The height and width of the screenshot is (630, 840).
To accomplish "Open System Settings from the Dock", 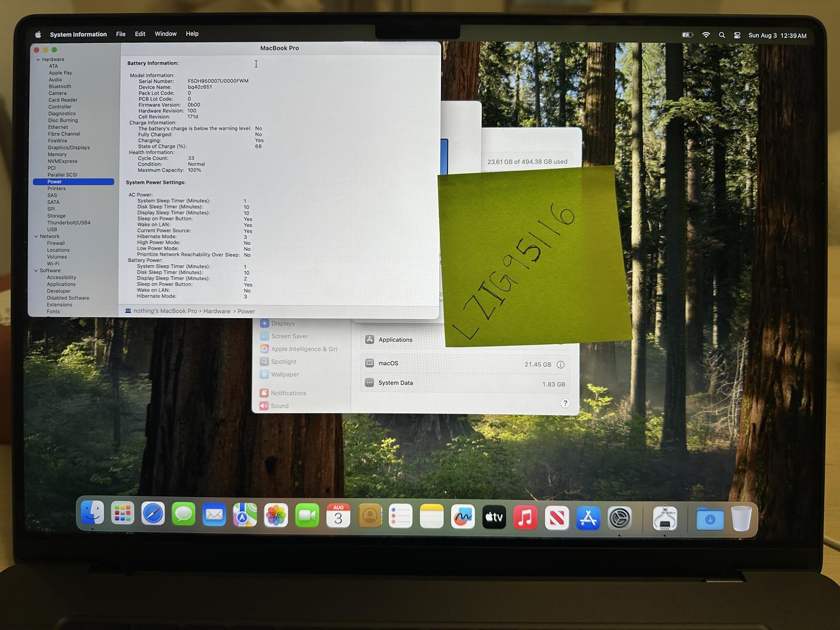I will tap(619, 519).
